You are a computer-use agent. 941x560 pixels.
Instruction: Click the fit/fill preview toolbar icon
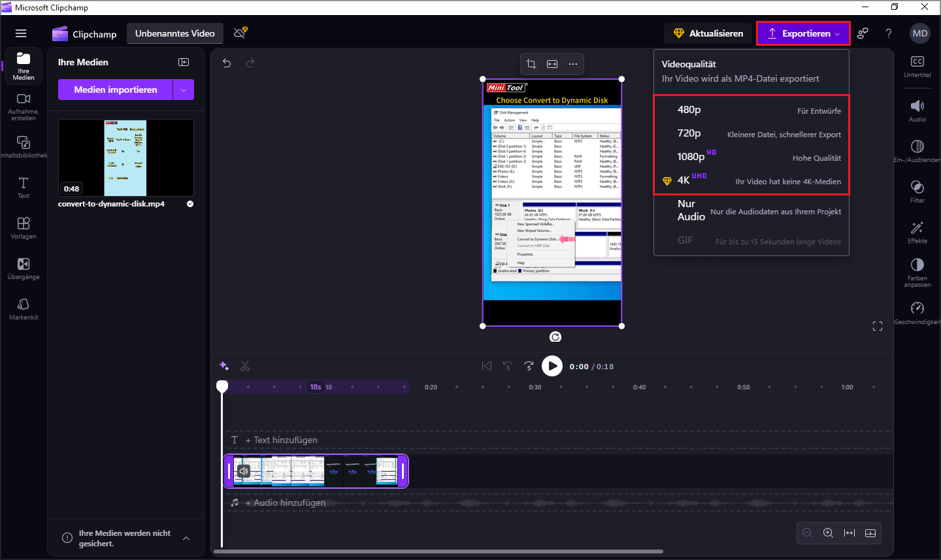click(x=552, y=64)
